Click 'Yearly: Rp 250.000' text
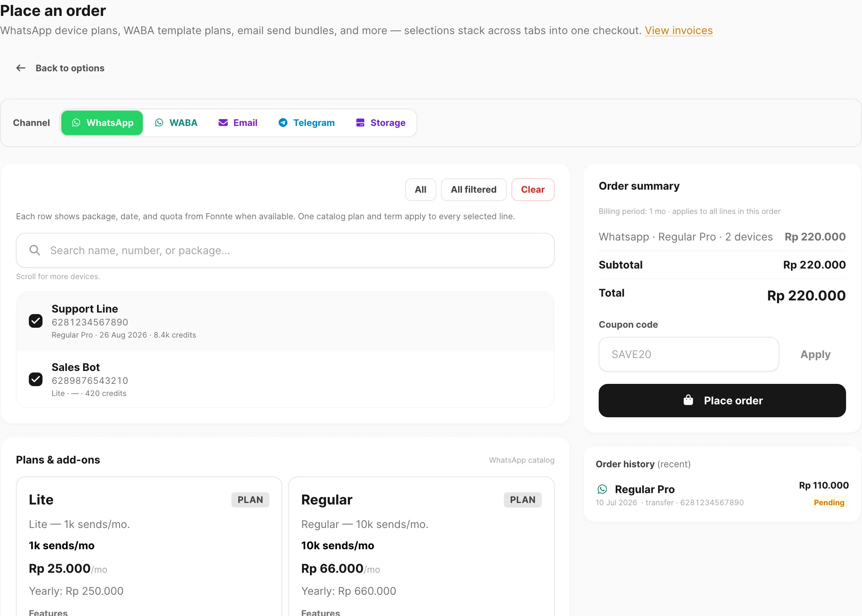Viewport: 862px width, 616px height. click(x=76, y=591)
